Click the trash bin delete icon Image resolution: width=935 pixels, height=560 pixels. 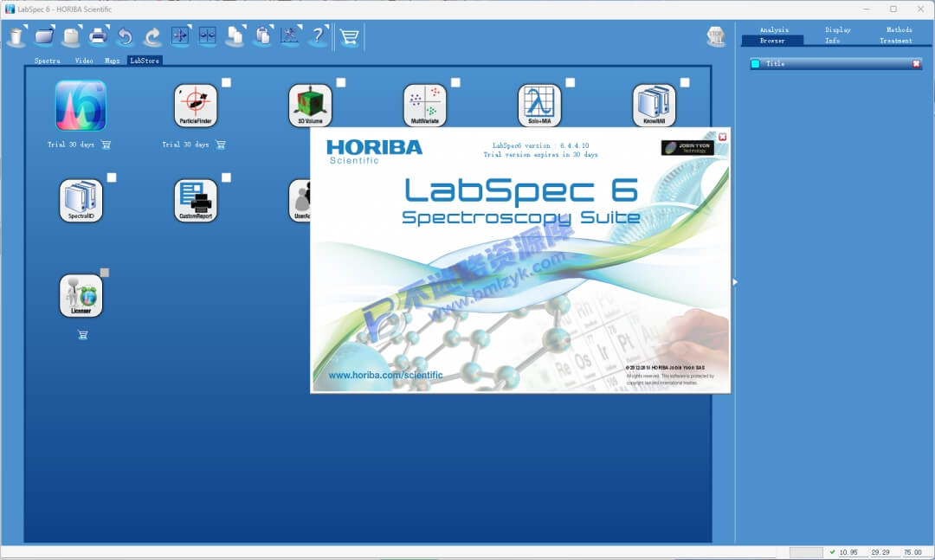(x=17, y=37)
